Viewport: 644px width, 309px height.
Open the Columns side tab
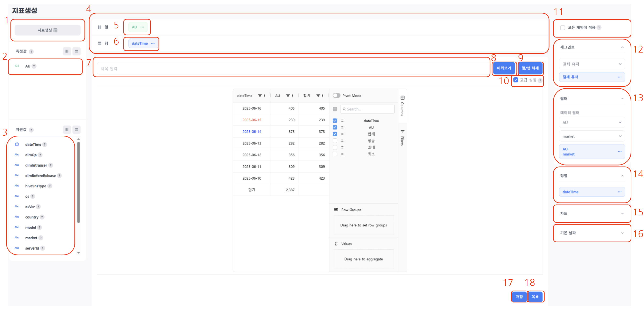coord(402,106)
